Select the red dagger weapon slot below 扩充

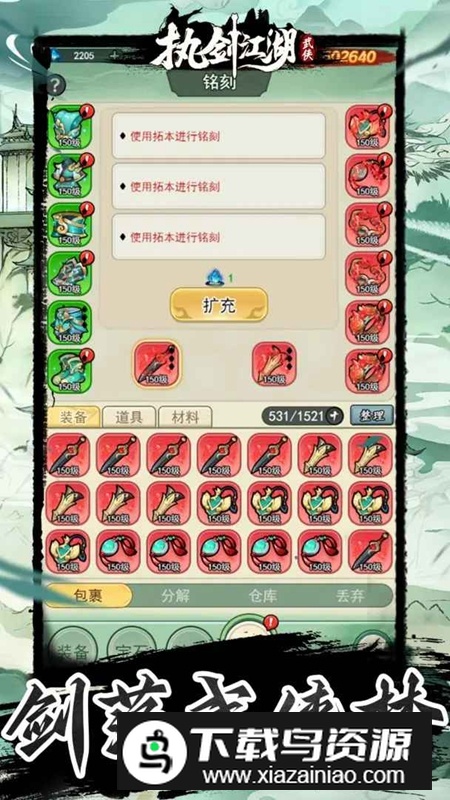157,364
